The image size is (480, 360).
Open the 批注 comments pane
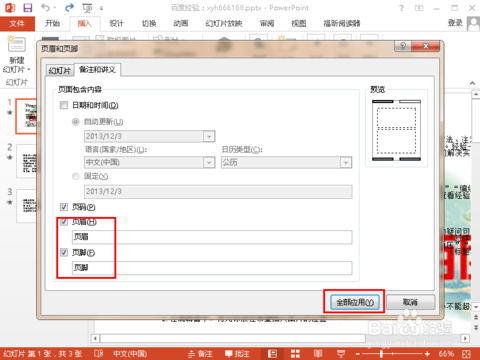237,354
